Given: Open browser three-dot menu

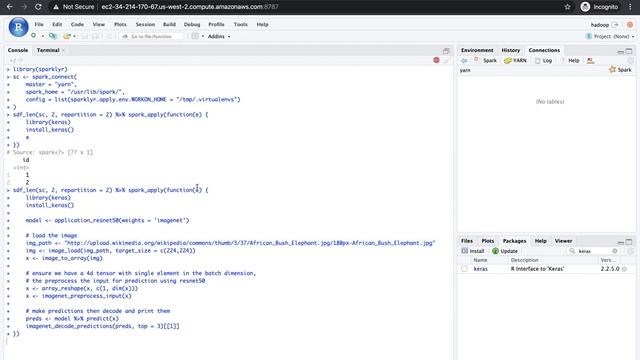Looking at the screenshot, I should 630,7.
